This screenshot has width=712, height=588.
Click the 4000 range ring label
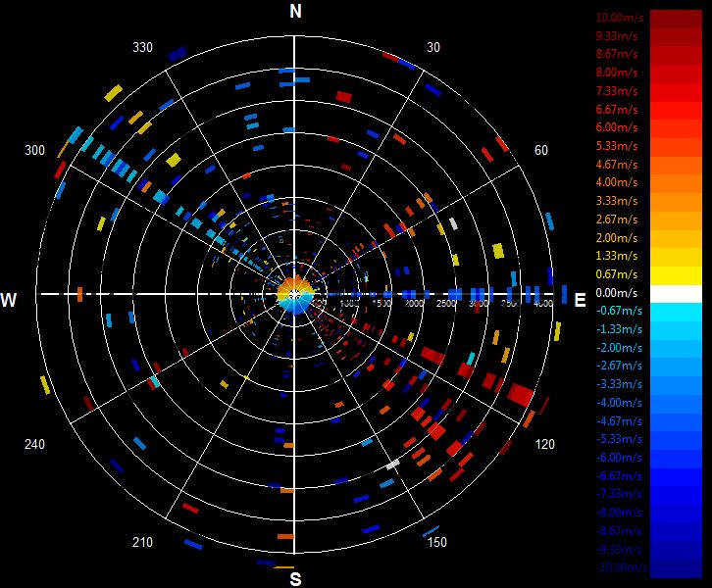tap(543, 303)
